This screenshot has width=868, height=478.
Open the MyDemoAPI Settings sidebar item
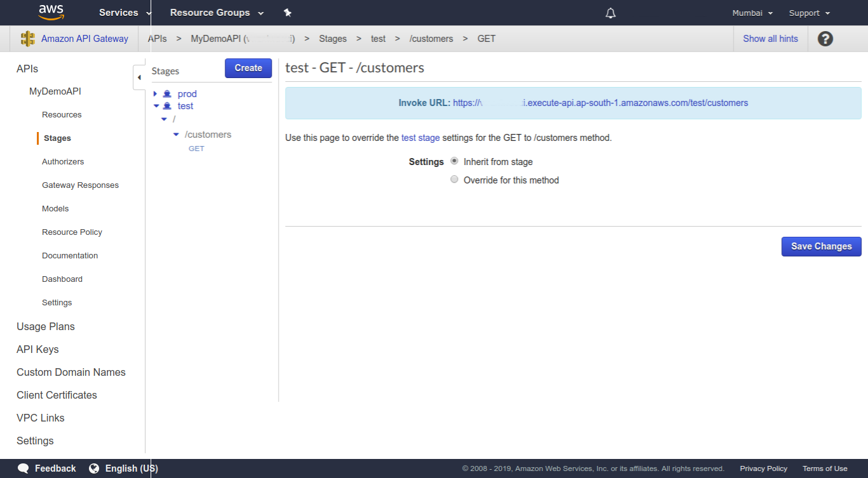tap(57, 303)
